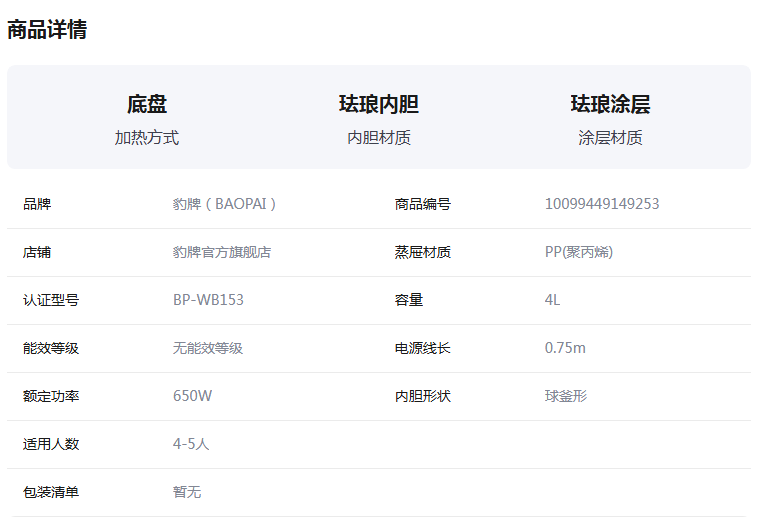Open the 豹牌官方旗舰店 store link
765x519 pixels.
click(222, 252)
